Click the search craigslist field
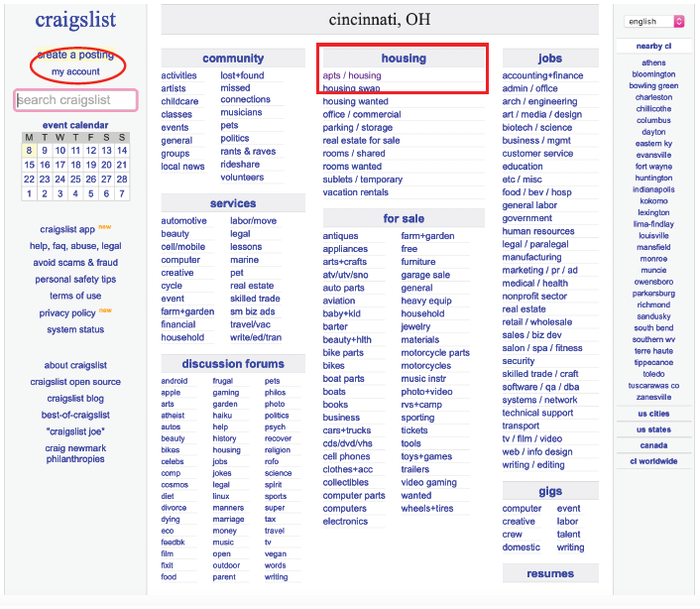The height and width of the screenshot is (609, 700). point(76,100)
